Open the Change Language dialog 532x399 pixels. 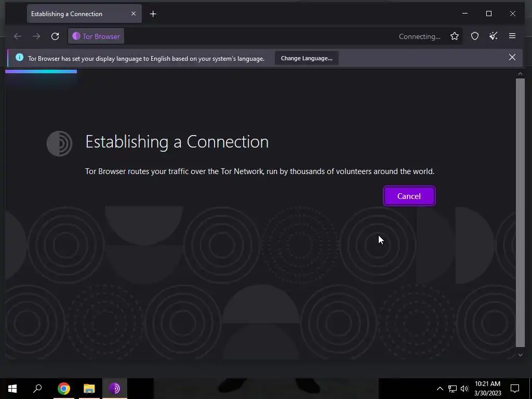307,58
